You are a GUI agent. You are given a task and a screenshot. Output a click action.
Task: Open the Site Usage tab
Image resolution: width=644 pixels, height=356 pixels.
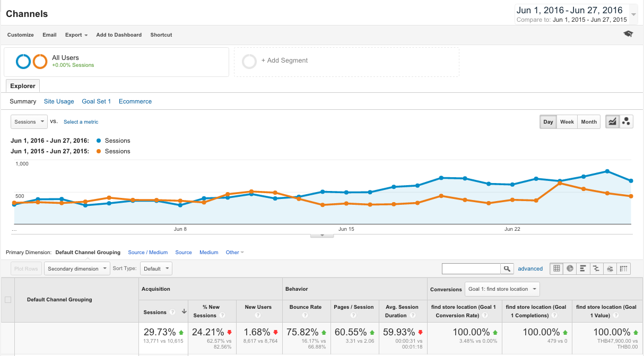click(x=59, y=101)
